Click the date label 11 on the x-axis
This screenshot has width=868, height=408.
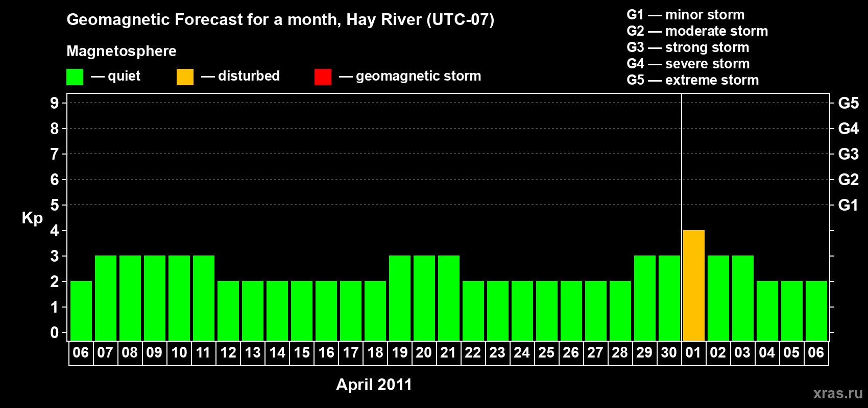click(203, 352)
